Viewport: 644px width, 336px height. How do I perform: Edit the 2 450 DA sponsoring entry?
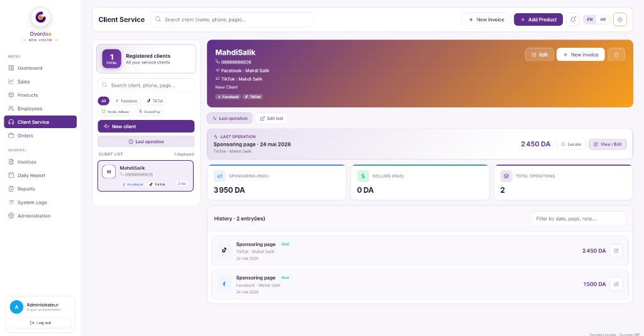click(616, 251)
